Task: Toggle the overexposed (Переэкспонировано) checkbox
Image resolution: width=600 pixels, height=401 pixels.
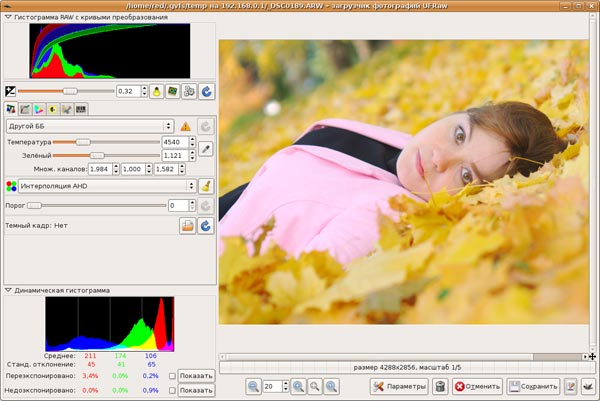Action: (x=173, y=376)
